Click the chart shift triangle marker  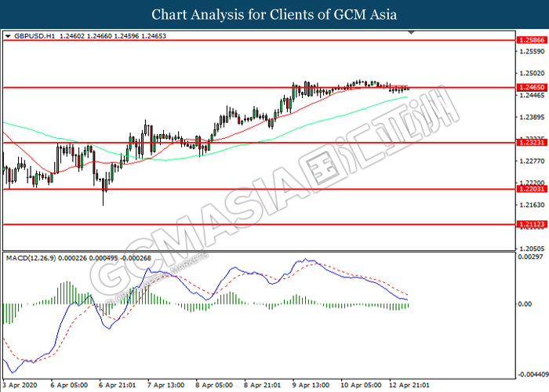(412, 33)
